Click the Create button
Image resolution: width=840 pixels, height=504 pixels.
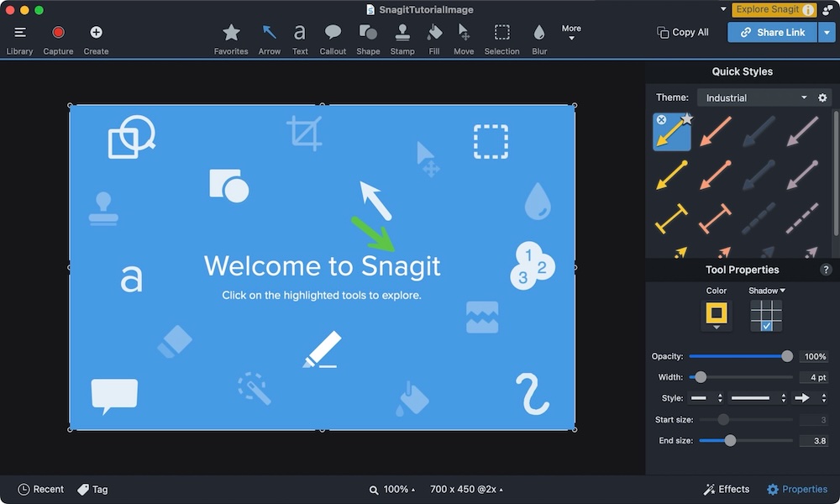coord(96,40)
